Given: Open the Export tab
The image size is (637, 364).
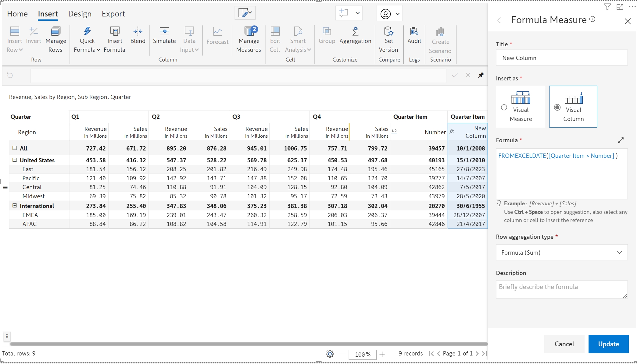Looking at the screenshot, I should coord(113,14).
